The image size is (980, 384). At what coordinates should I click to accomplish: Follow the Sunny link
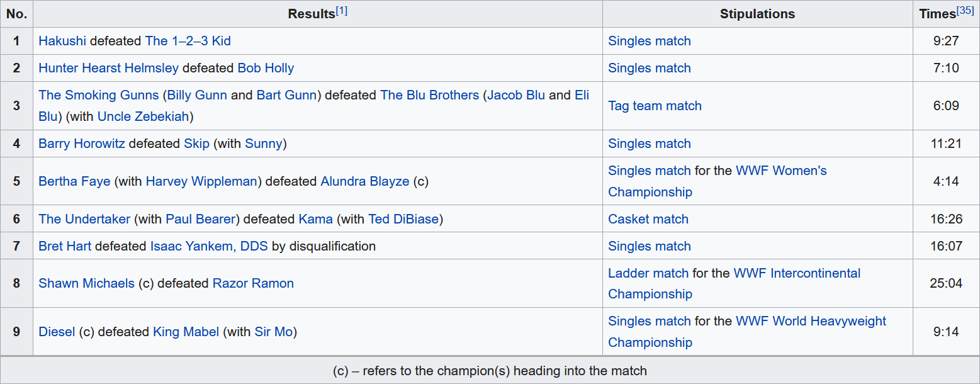point(263,144)
